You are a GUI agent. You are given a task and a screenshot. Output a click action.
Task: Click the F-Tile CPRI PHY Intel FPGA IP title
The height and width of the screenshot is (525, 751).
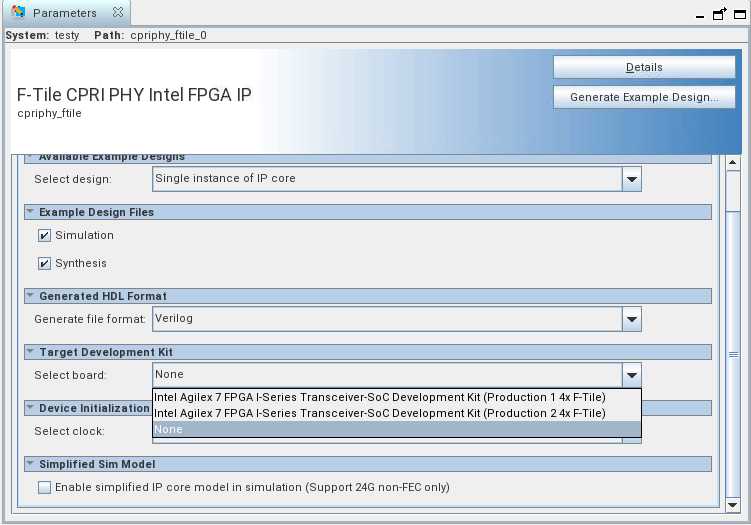(x=134, y=95)
